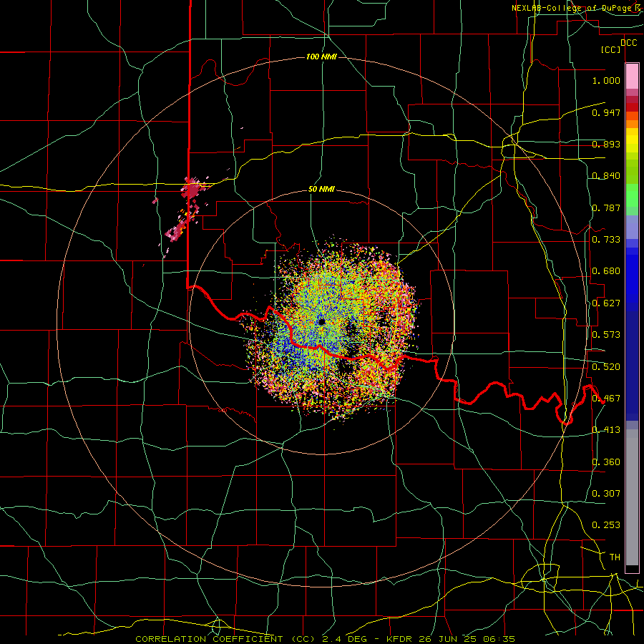Click the 0.627 scale value

click(606, 303)
